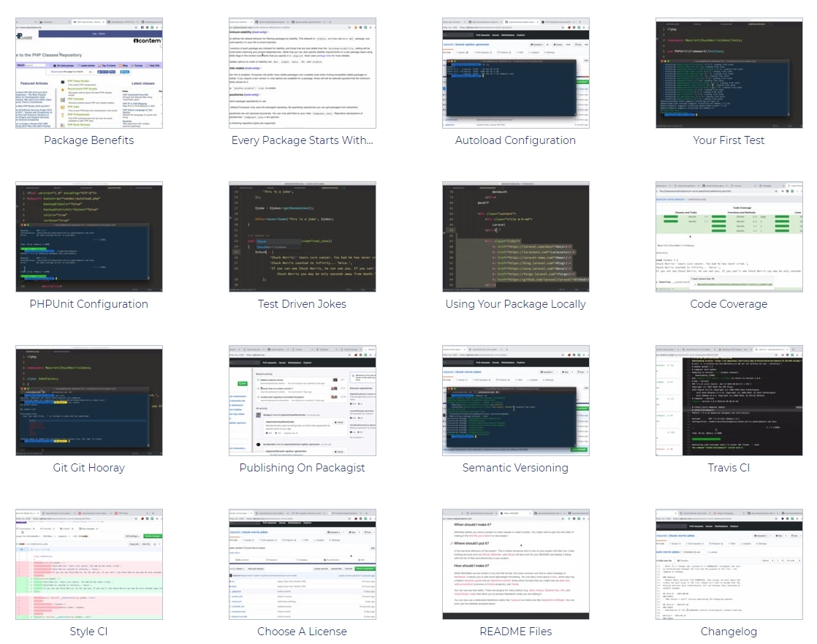Open the Using Your Package Locally thumbnail
This screenshot has height=644, width=817.
coord(516,237)
